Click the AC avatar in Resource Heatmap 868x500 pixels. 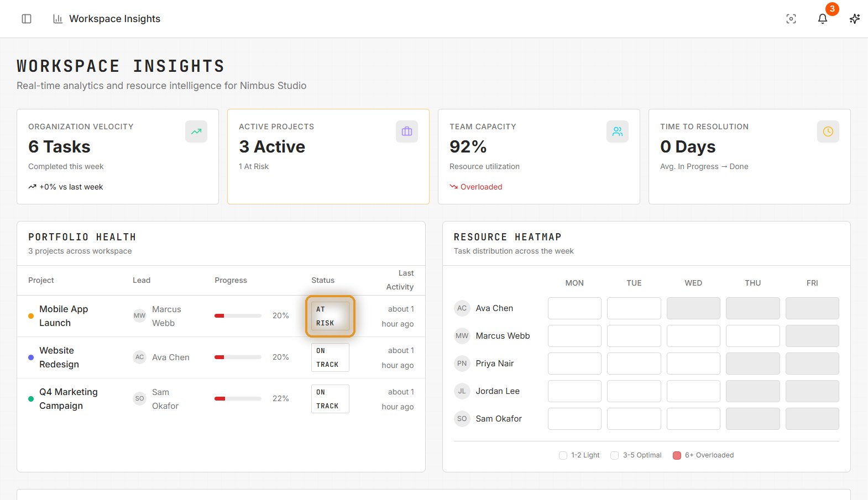pos(462,308)
